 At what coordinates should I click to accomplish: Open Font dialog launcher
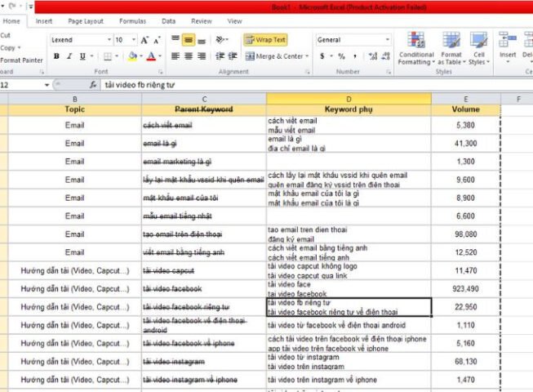coord(161,72)
